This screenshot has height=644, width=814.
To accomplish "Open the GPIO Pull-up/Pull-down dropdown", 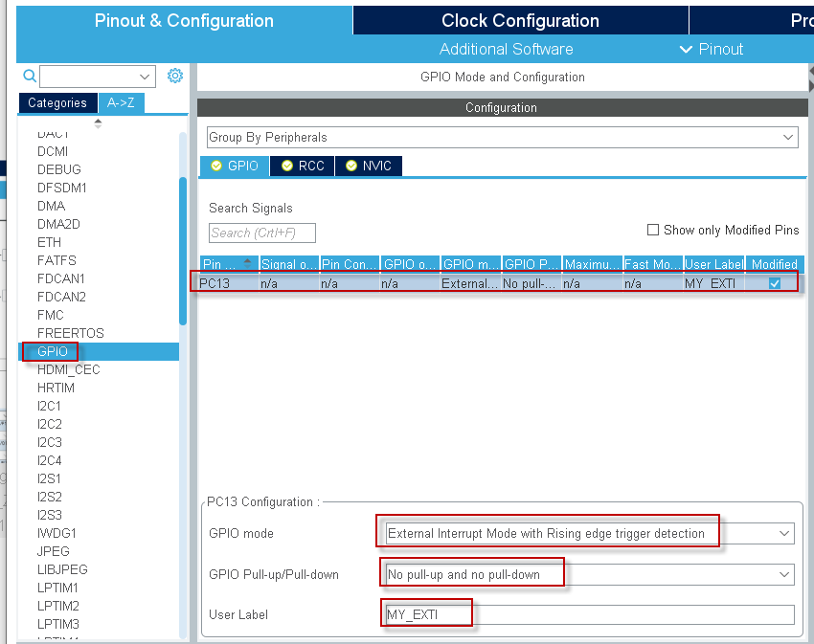I will [784, 574].
